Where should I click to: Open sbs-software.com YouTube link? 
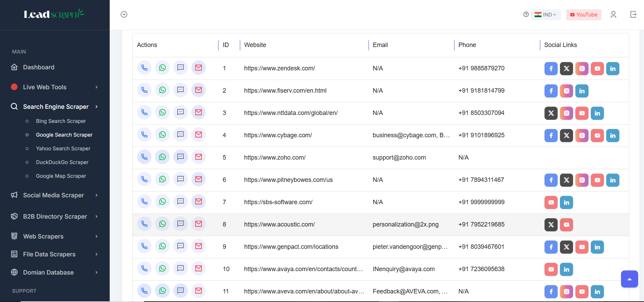point(551,202)
